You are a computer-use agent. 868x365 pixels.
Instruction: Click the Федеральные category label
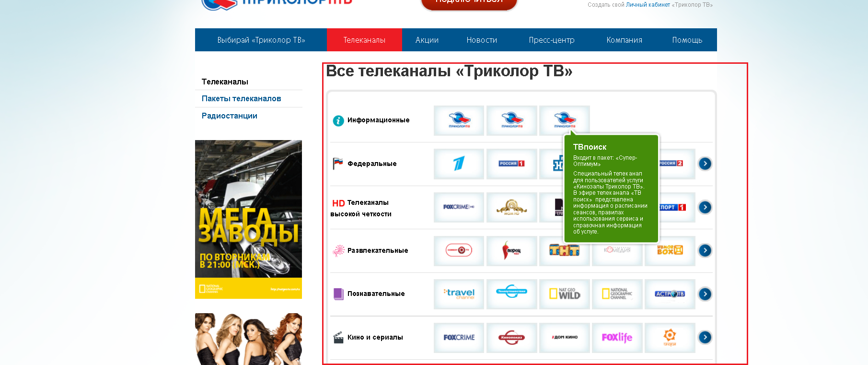[x=372, y=164]
